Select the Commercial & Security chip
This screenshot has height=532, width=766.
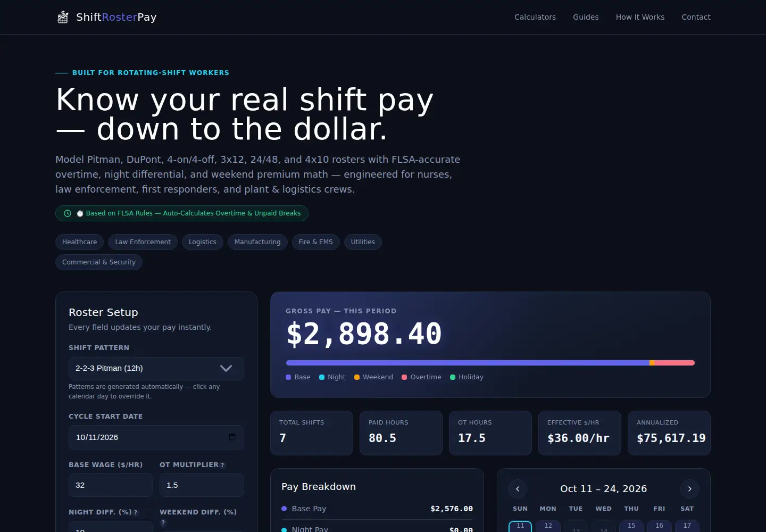(99, 262)
